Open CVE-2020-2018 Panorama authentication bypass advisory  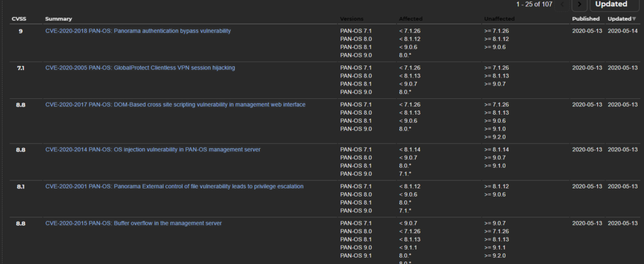[138, 31]
